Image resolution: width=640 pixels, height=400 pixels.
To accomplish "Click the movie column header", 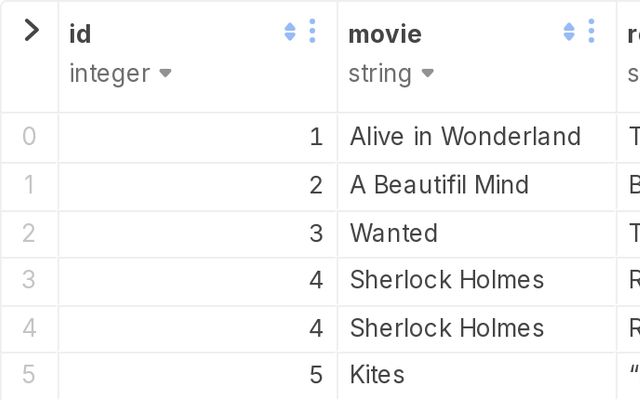I will 385,34.
